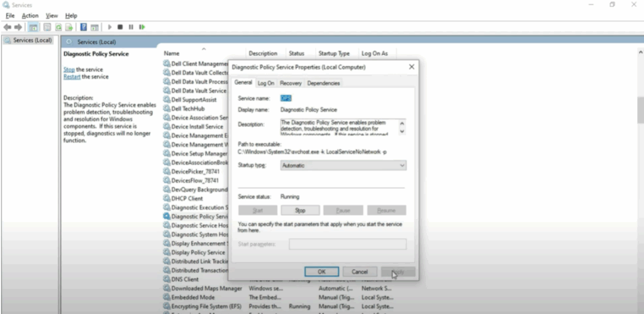Open the View menu

52,16
